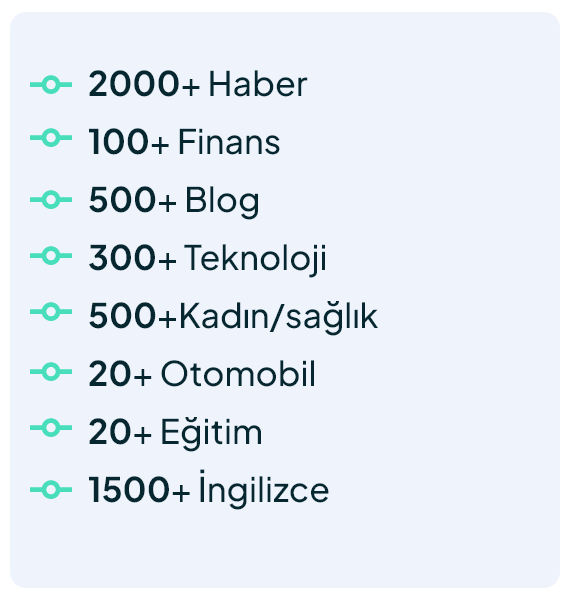
Task: Click the bullet icon beside 2000+ Haber
Action: pyautogui.click(x=51, y=84)
